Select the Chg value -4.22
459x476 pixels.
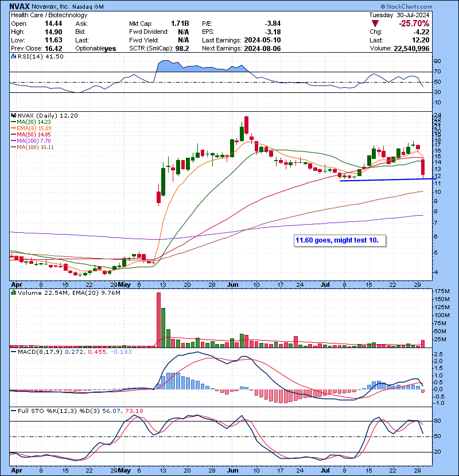pos(421,32)
